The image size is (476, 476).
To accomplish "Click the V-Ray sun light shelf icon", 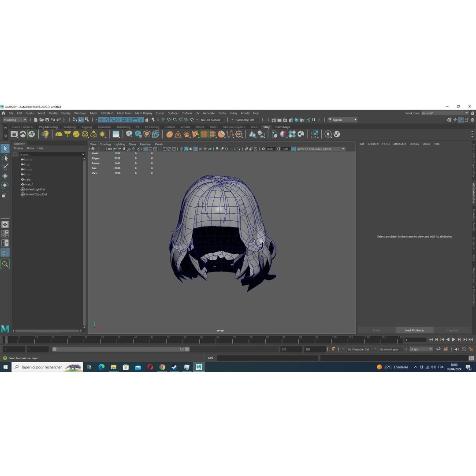I will pos(103,134).
